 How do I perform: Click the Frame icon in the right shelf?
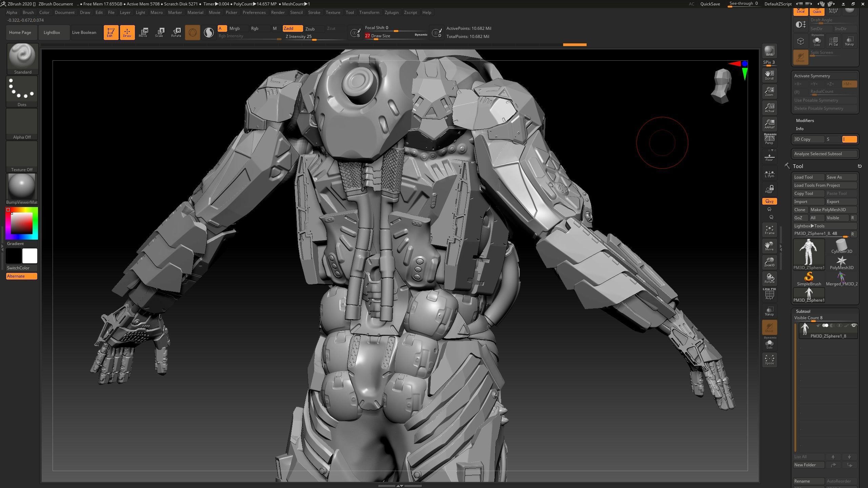tap(769, 230)
